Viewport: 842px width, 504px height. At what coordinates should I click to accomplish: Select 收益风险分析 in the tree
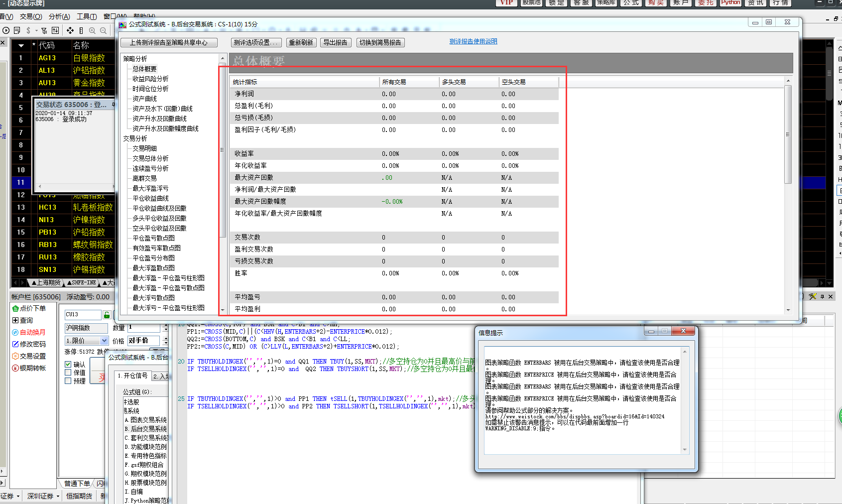point(150,79)
